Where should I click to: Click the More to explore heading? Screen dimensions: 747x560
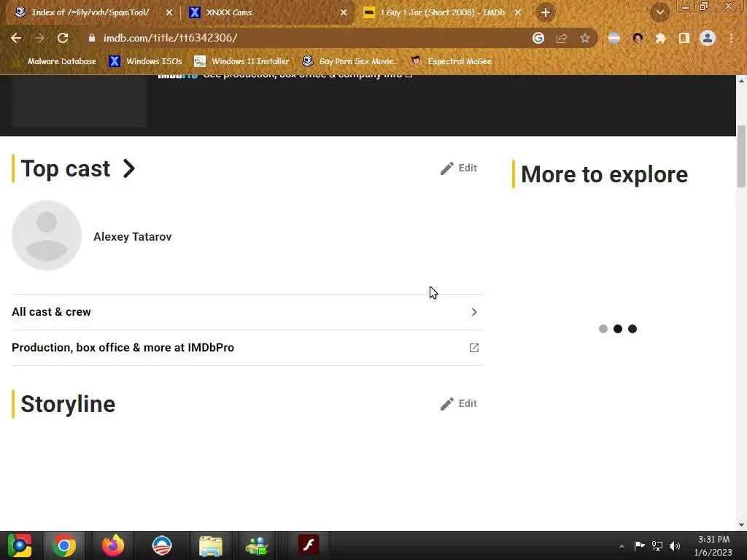(x=604, y=174)
